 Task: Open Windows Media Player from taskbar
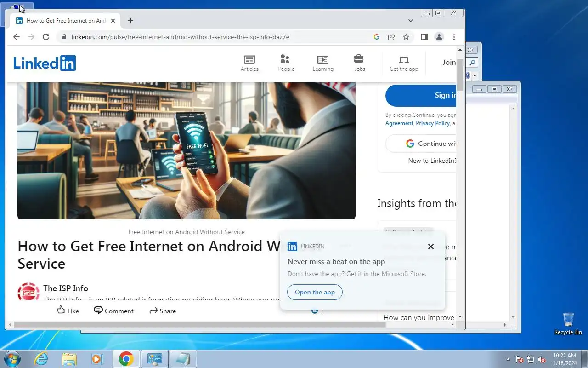coord(97,359)
